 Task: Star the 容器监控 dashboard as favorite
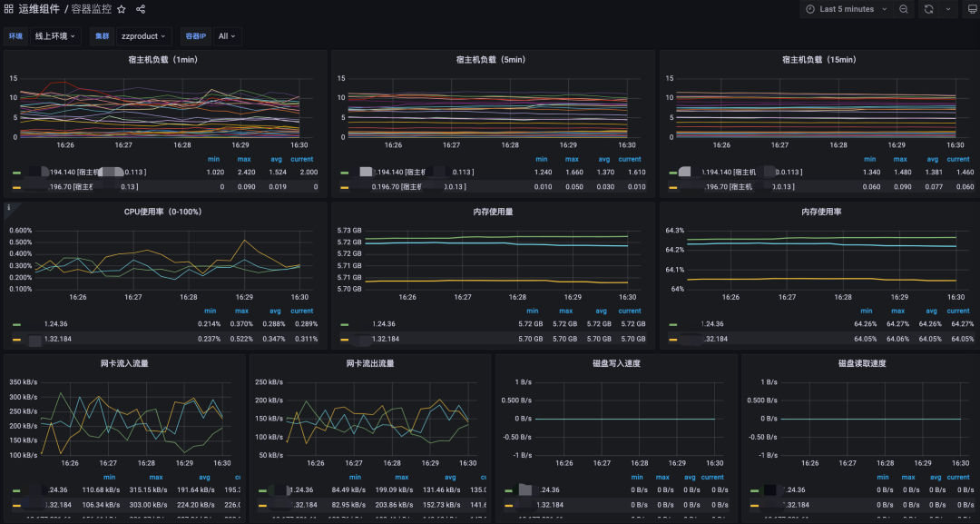(x=122, y=9)
